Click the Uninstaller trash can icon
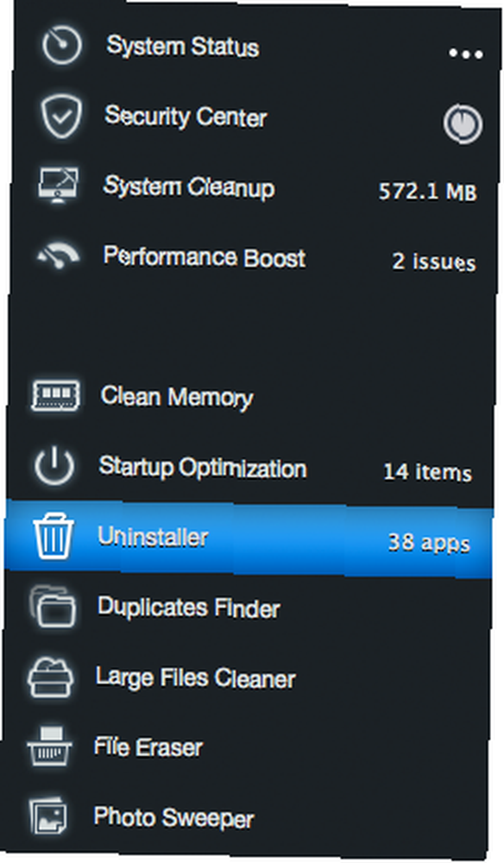The image size is (504, 863). 54,536
